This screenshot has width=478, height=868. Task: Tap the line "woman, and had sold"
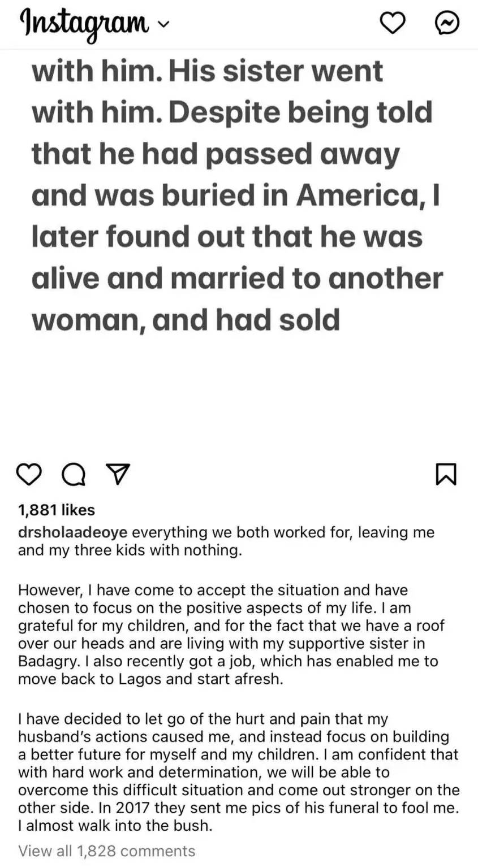point(186,320)
